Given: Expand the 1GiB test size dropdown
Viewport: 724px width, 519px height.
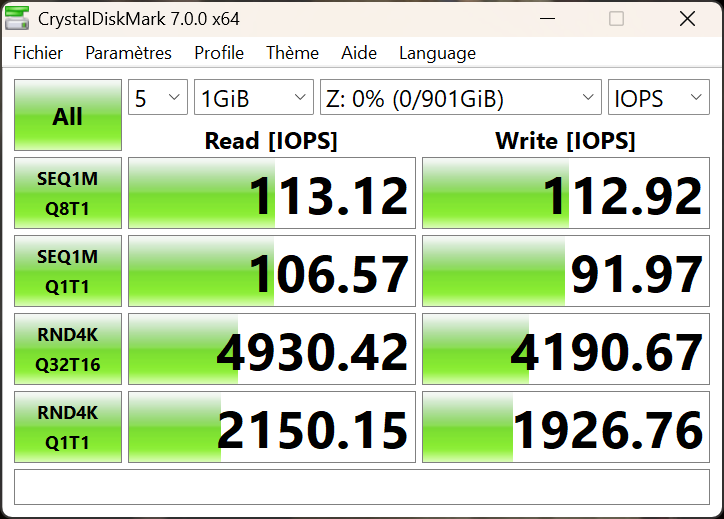Looking at the screenshot, I should tap(254, 98).
